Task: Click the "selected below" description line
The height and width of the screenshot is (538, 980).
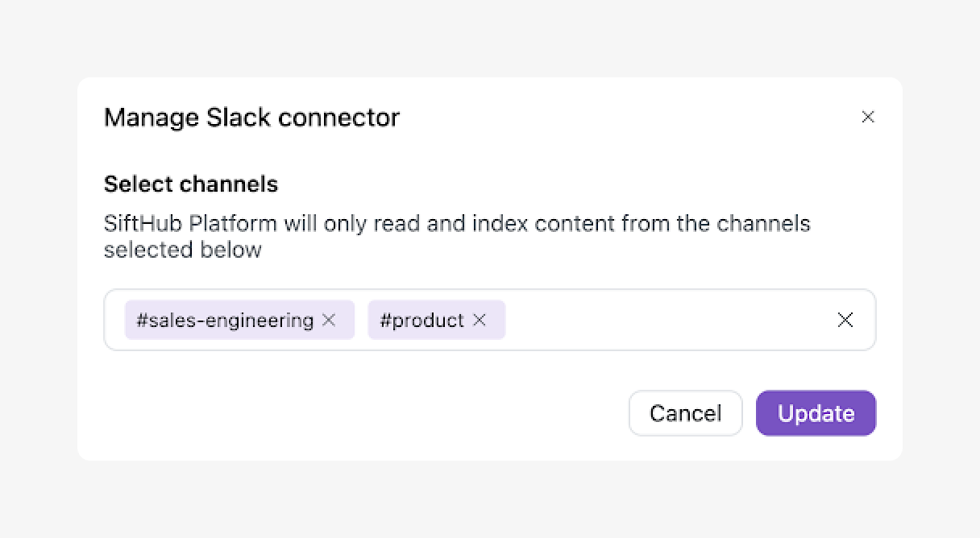Action: pyautogui.click(x=183, y=250)
